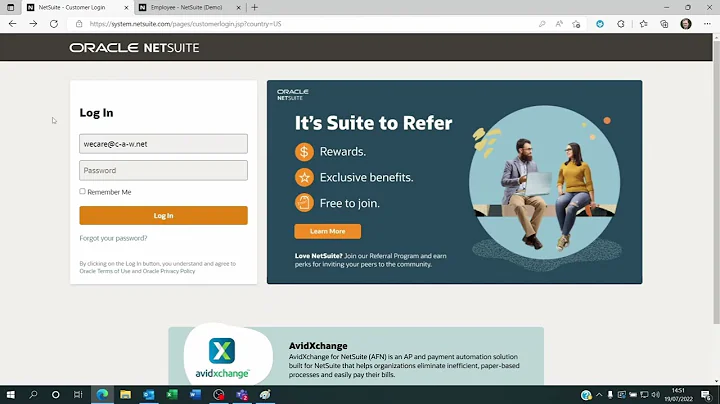Open the blue fox extension icon

(600, 24)
